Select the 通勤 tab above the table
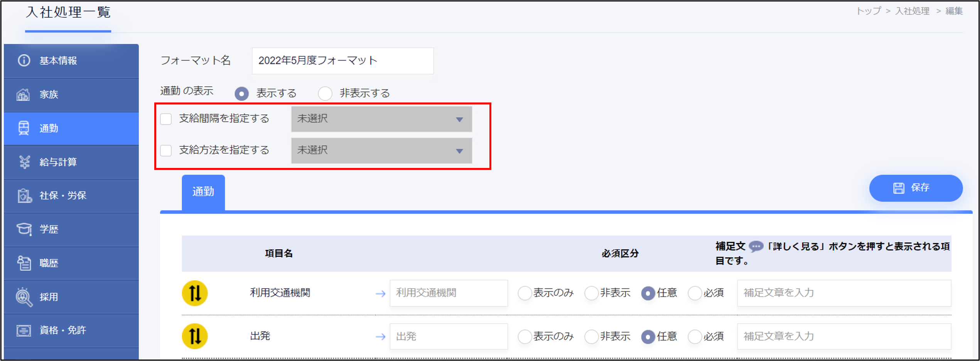Screen dimensions: 980x361 coord(203,192)
